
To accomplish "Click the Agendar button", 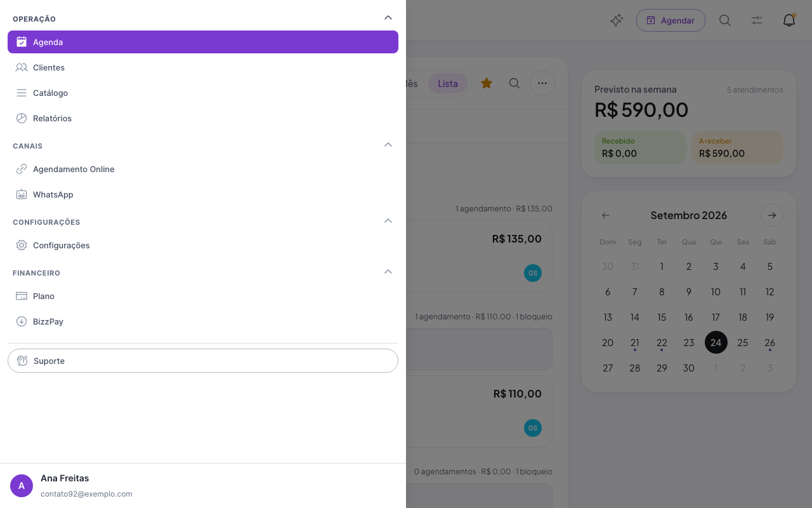I will click(671, 20).
